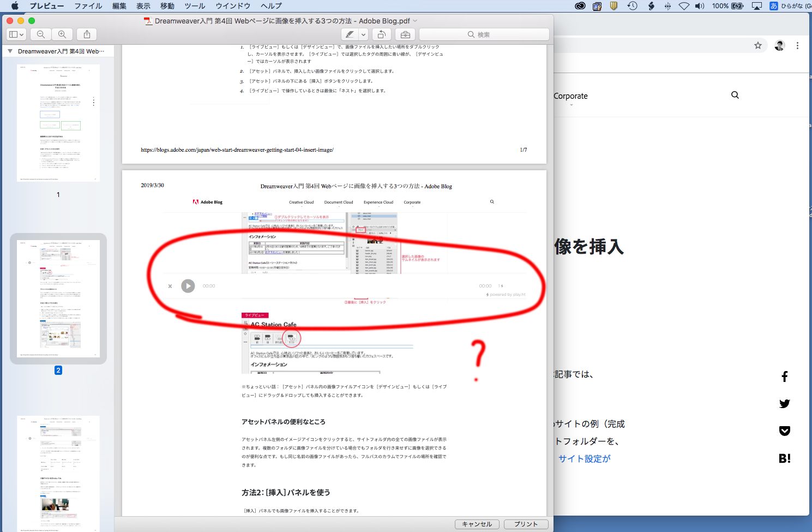Share on Facebook in browser page
Viewport: 812px width, 532px height.
click(x=785, y=376)
